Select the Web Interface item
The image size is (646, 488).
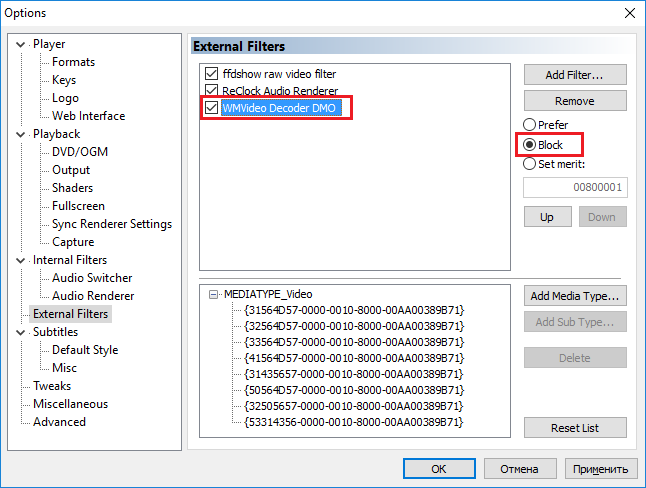tap(88, 116)
